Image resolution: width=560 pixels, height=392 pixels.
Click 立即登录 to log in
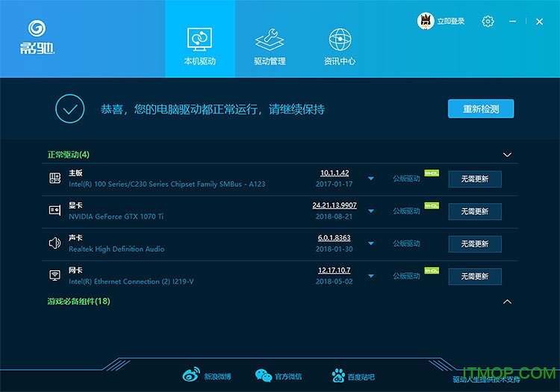(x=450, y=22)
